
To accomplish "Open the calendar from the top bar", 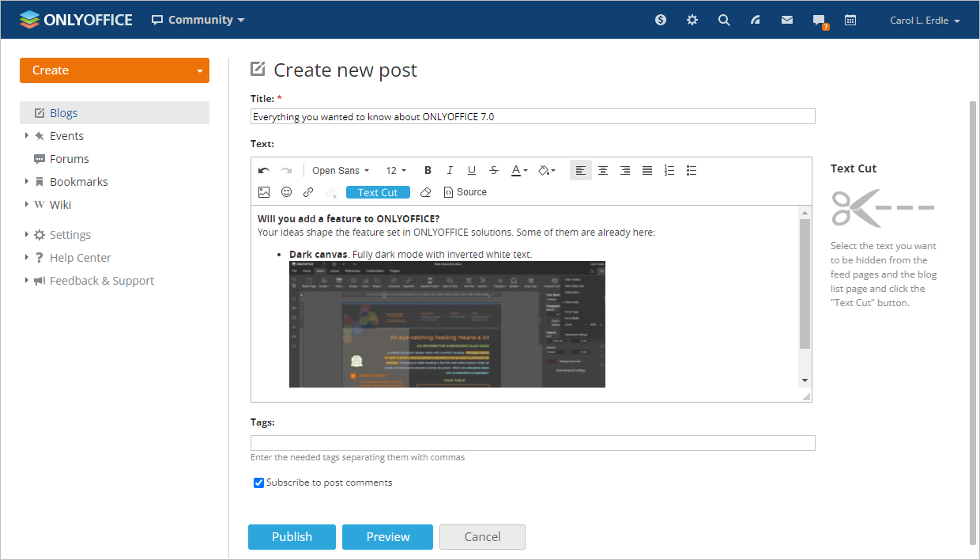I will coord(850,19).
